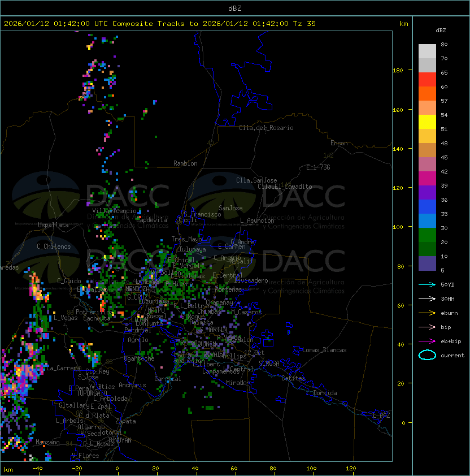
Task: Click the 'Divisadero' map label
Action: [251, 280]
